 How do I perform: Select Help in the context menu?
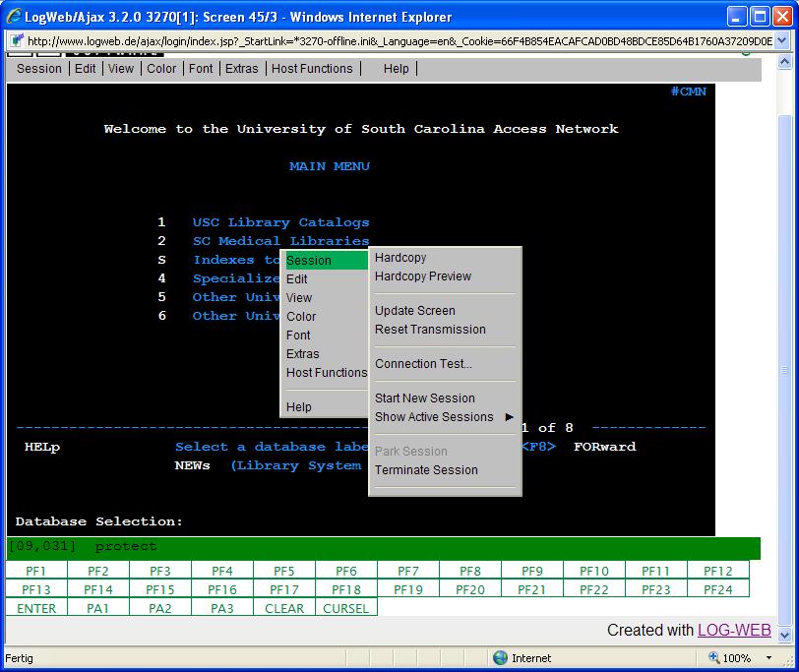tap(325, 407)
